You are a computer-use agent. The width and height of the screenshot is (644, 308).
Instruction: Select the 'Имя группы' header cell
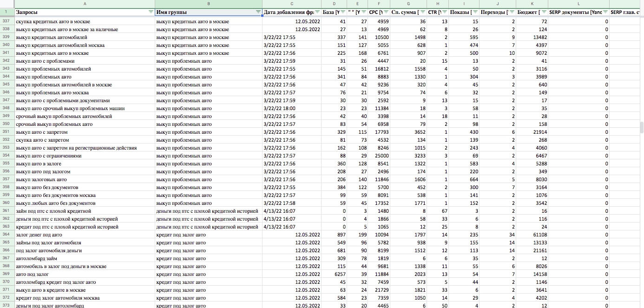204,12
